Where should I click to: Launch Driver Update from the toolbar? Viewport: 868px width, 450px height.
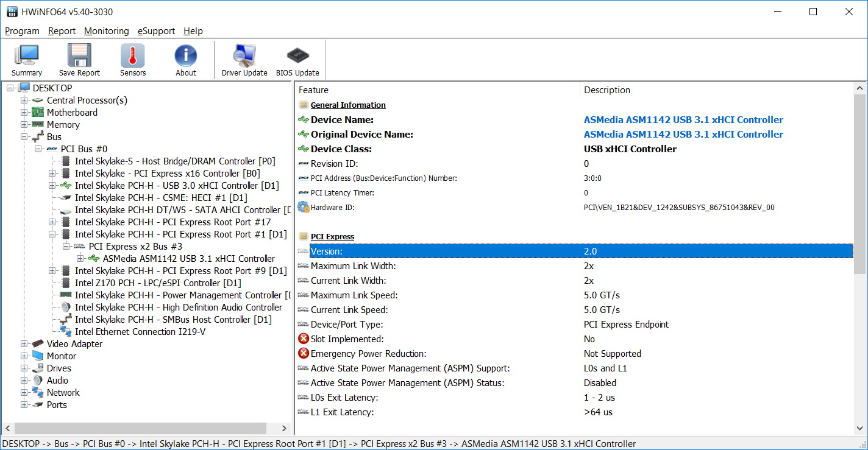(x=244, y=60)
